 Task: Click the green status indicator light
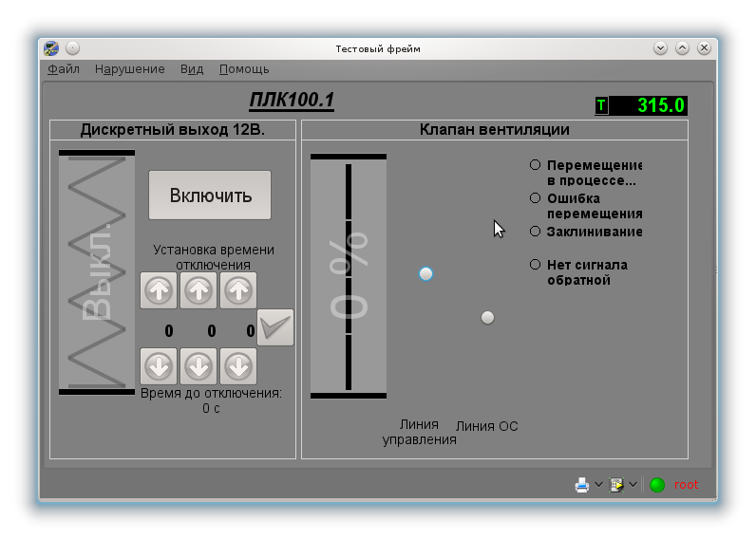point(657,485)
